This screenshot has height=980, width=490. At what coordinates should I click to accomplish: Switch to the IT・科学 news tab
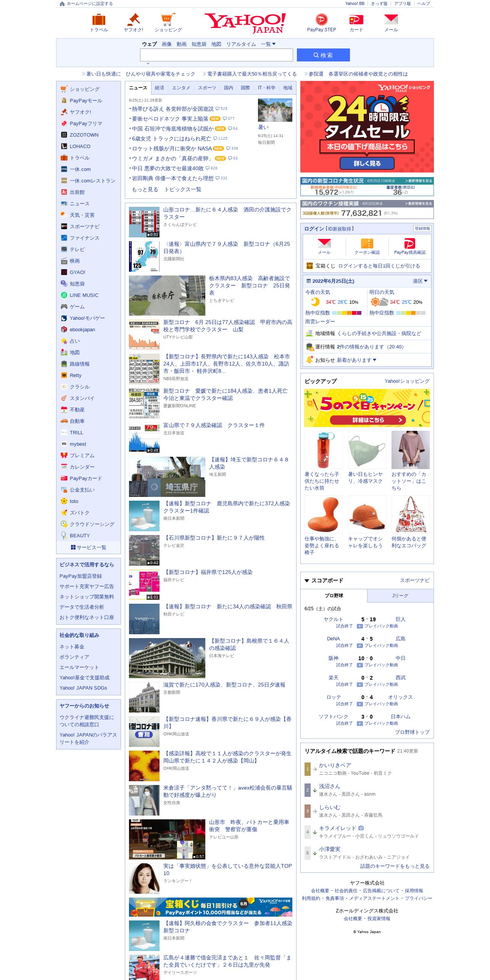coord(266,88)
